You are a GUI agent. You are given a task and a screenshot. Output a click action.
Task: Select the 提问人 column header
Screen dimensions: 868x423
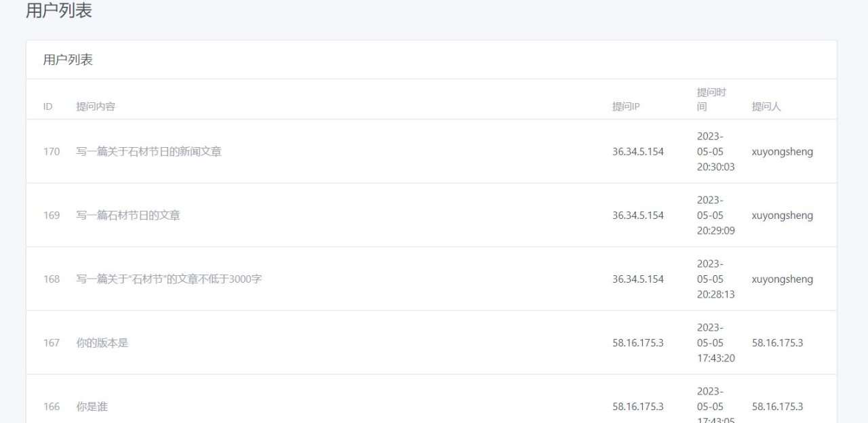click(x=766, y=106)
